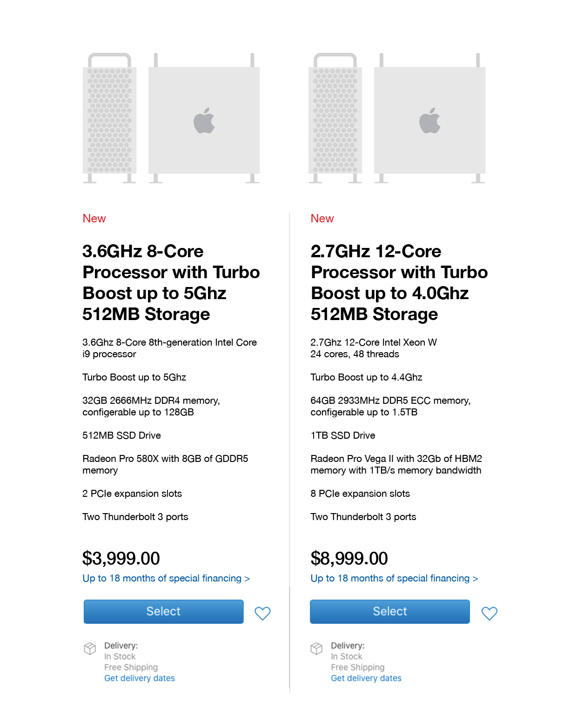
Task: Click the delivery box icon under the 8-Core model
Action: click(90, 648)
